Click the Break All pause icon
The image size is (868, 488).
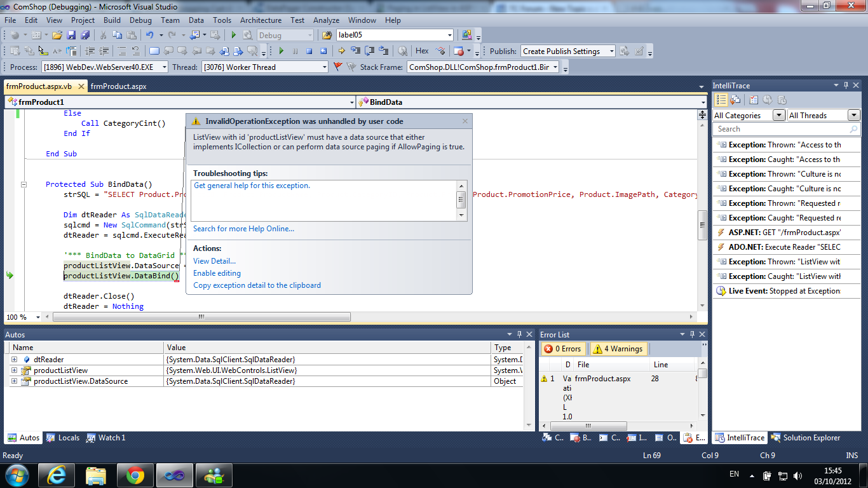pos(295,51)
